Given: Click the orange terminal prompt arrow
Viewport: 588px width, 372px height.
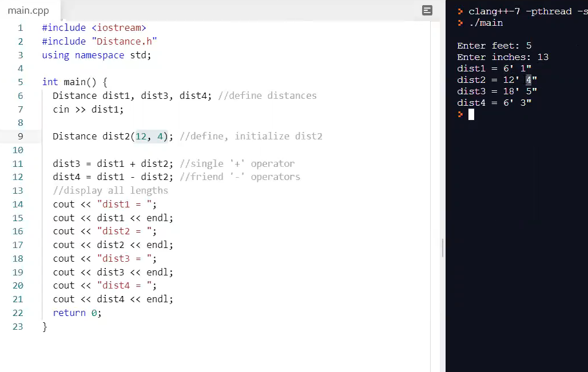Looking at the screenshot, I should 459,114.
